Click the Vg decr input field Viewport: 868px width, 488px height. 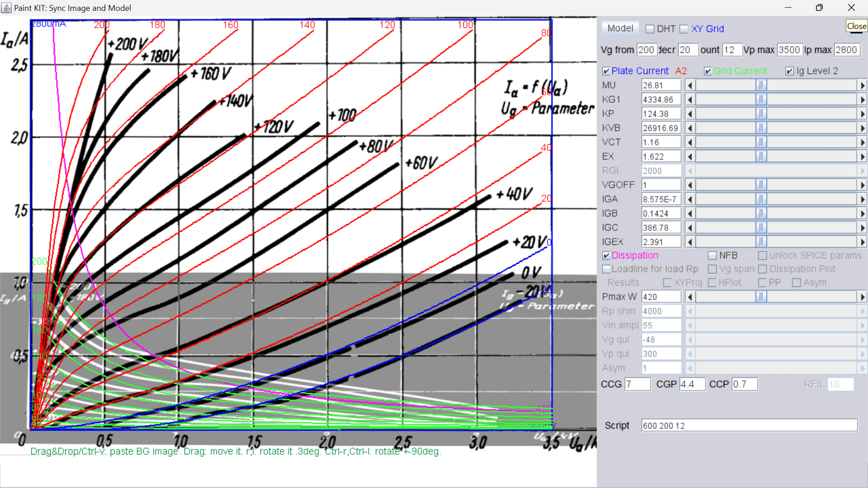coord(689,50)
